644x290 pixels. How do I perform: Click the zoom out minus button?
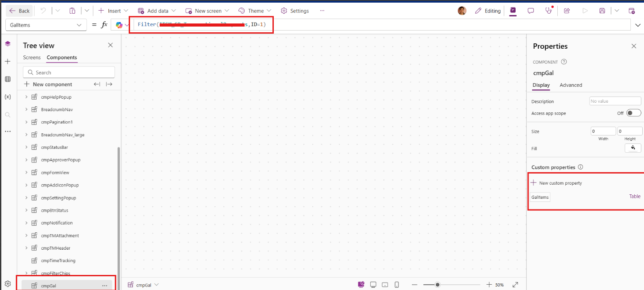(414, 285)
